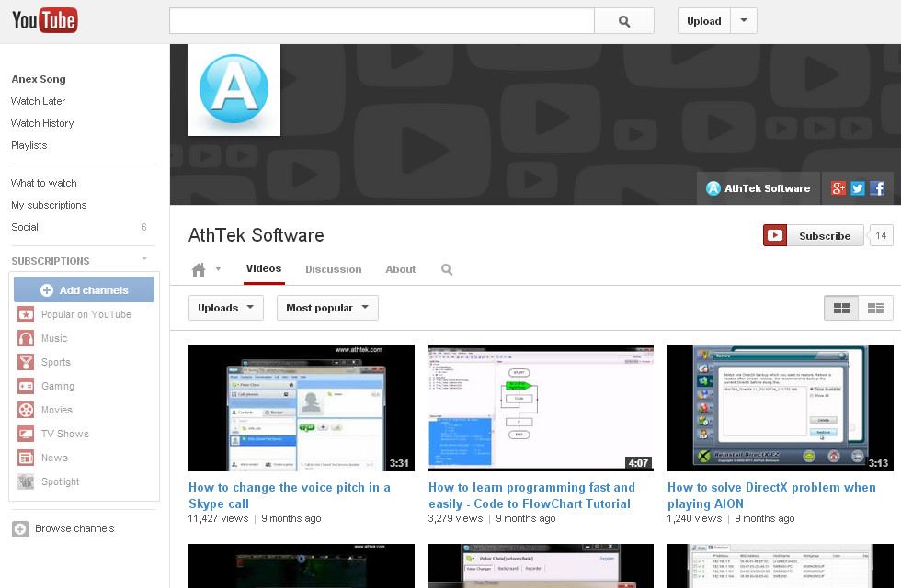Switch to the Videos tab

coord(264,268)
